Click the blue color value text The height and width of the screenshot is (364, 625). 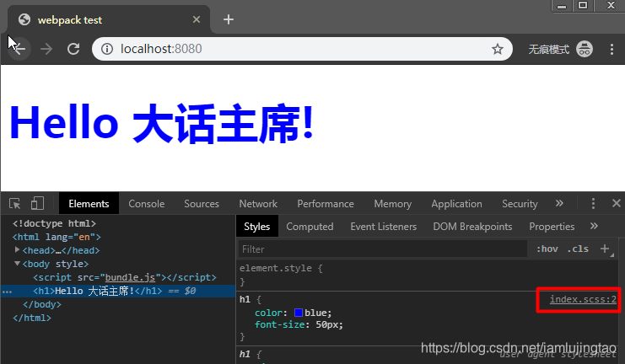[316, 313]
